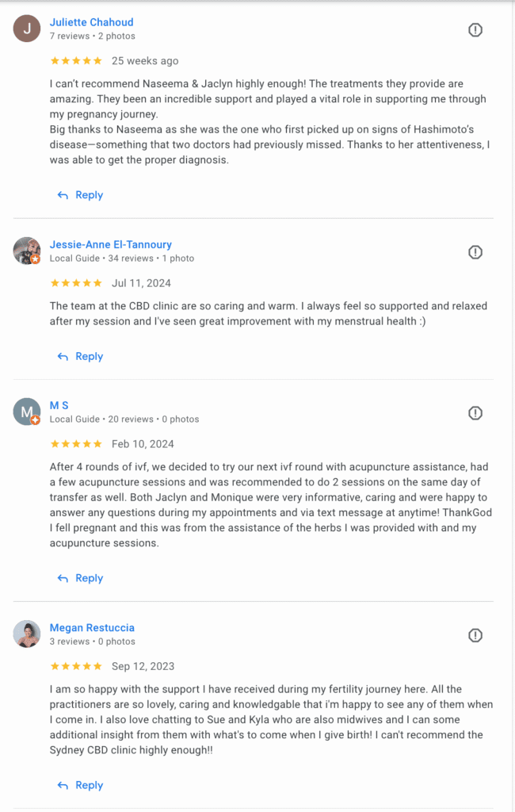Open Jessie-Anne El-Tannoury's profile
This screenshot has height=812, width=515.
(110, 244)
